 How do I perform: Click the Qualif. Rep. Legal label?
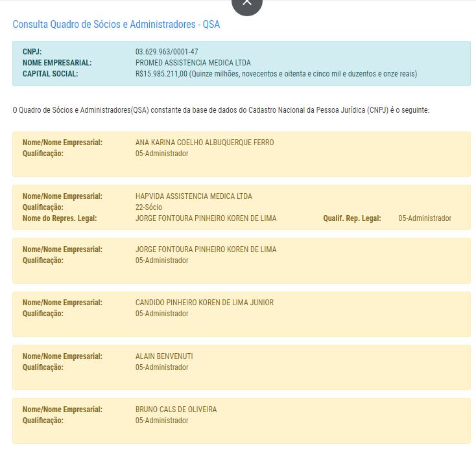pyautogui.click(x=351, y=218)
